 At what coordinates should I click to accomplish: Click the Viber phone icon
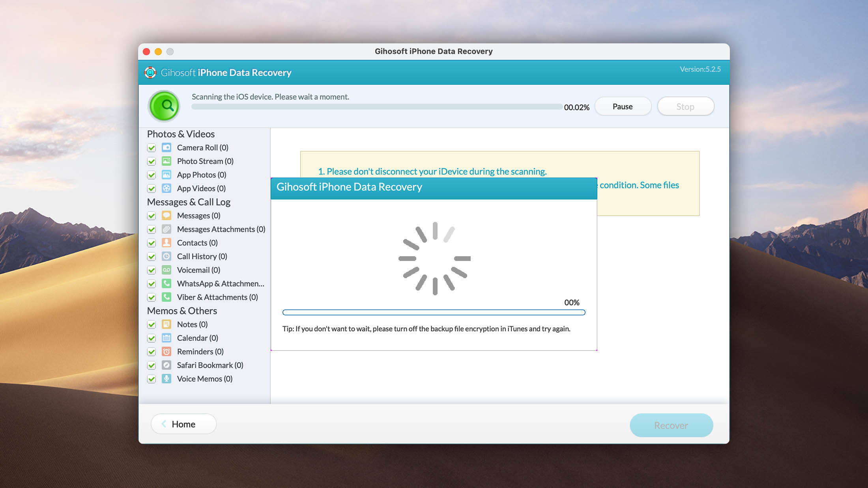tap(166, 297)
